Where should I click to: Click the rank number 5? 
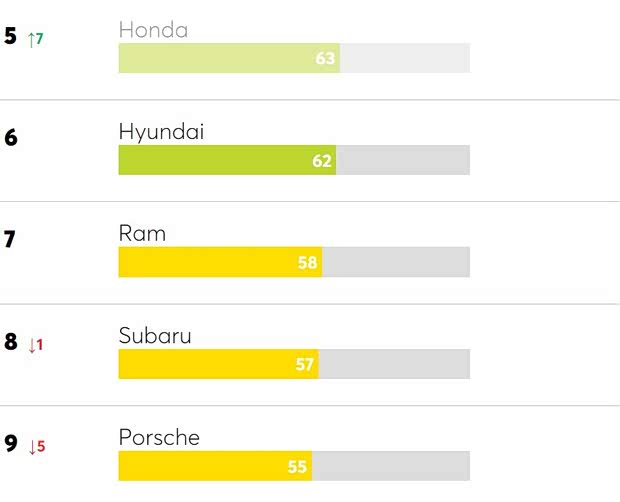pos(11,37)
